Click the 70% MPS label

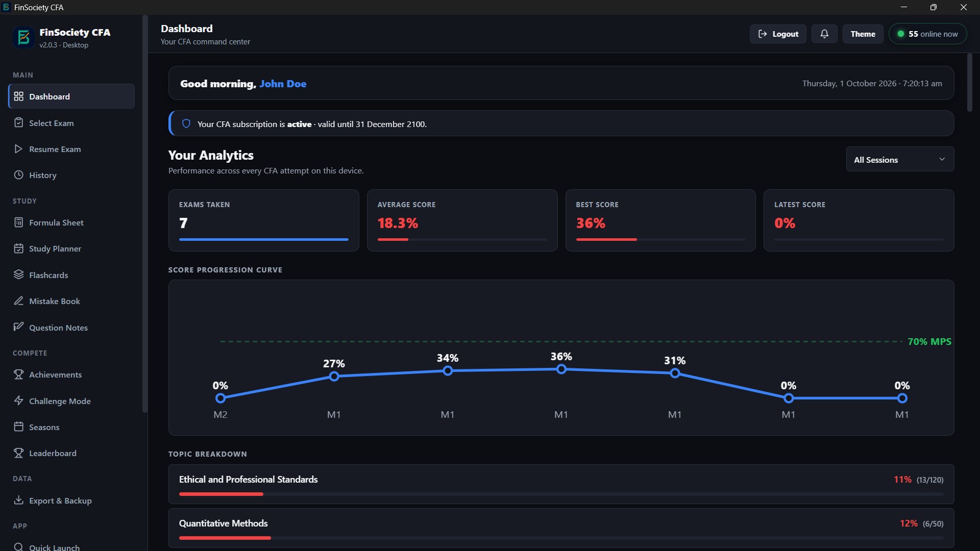(x=929, y=341)
